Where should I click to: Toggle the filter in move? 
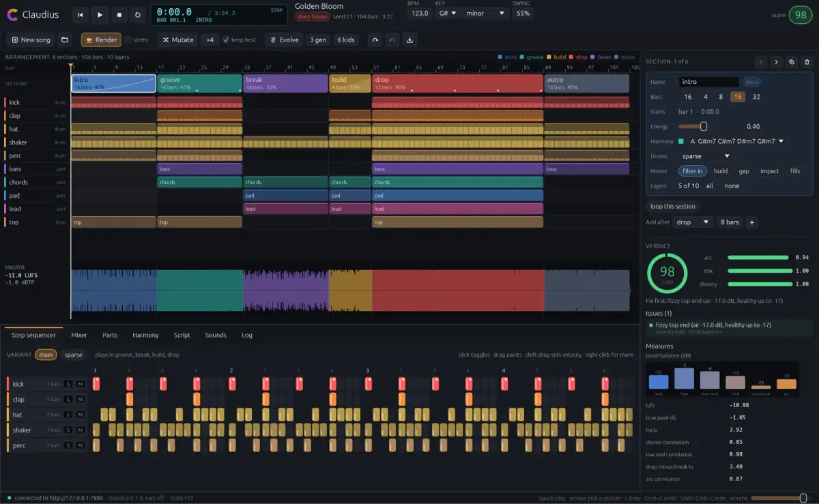point(693,171)
